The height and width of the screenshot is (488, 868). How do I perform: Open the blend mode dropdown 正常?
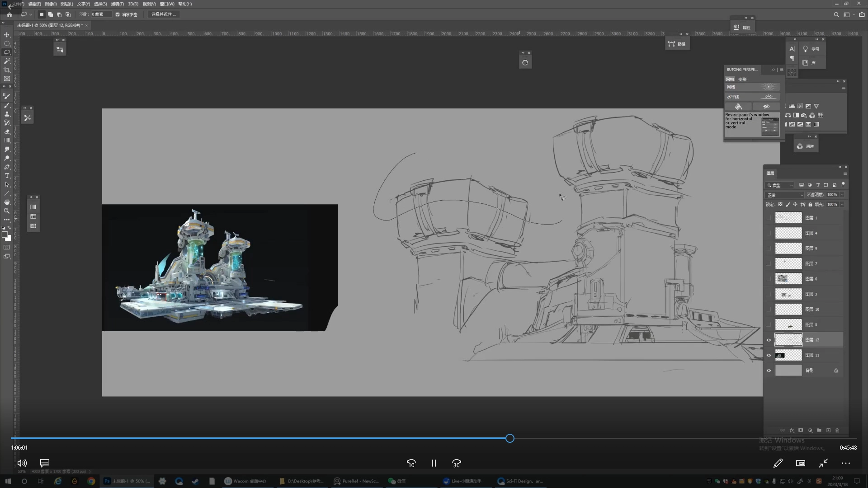tap(785, 195)
